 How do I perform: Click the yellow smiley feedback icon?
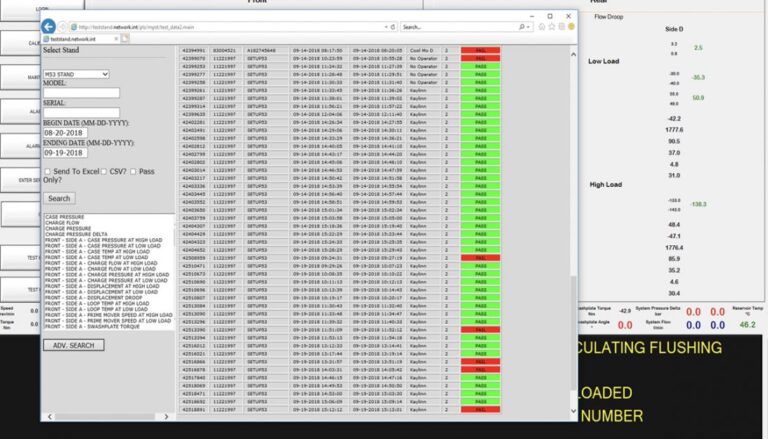[571, 27]
